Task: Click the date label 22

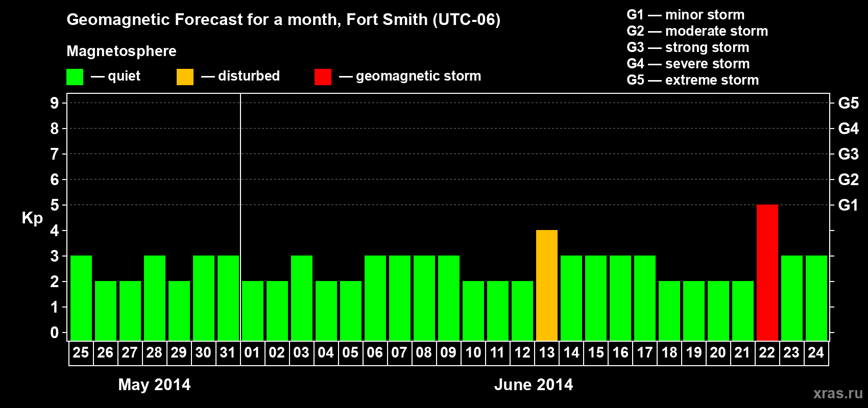Action: (x=767, y=352)
